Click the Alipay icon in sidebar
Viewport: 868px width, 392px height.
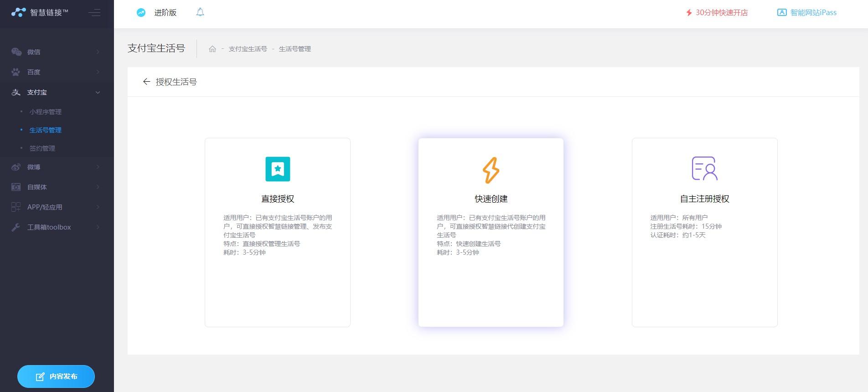(16, 92)
